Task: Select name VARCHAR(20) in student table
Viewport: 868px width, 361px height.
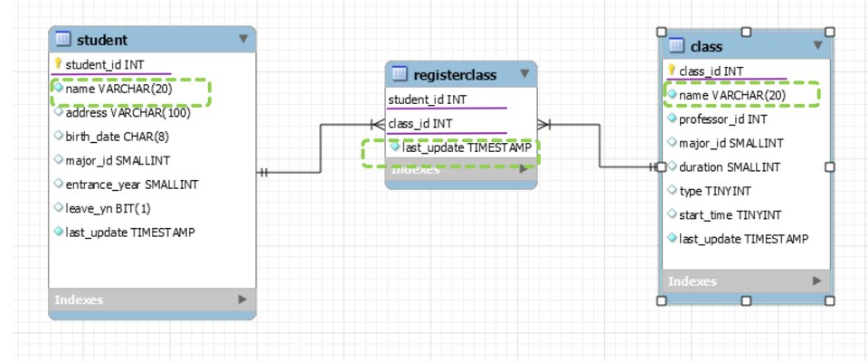Action: click(x=119, y=89)
